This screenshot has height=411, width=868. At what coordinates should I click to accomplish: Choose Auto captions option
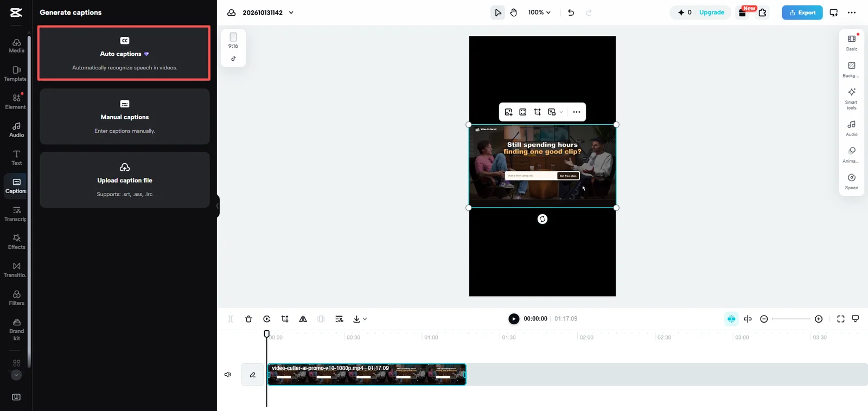click(124, 53)
